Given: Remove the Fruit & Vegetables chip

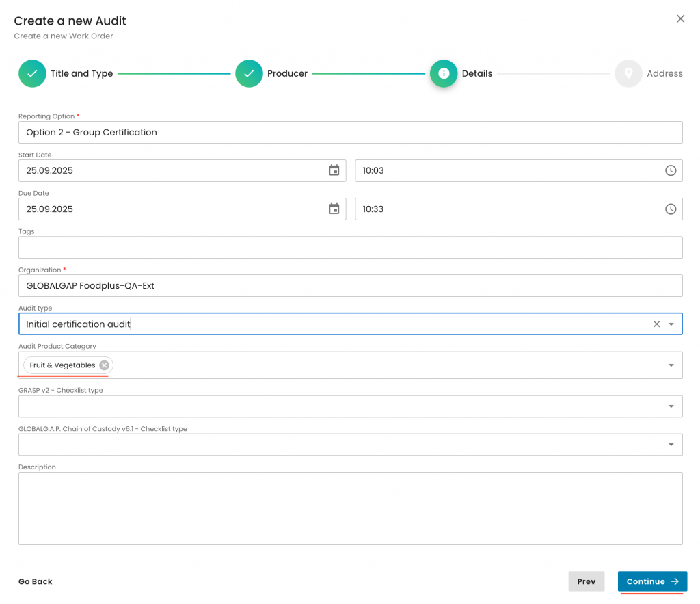Looking at the screenshot, I should click(x=104, y=365).
